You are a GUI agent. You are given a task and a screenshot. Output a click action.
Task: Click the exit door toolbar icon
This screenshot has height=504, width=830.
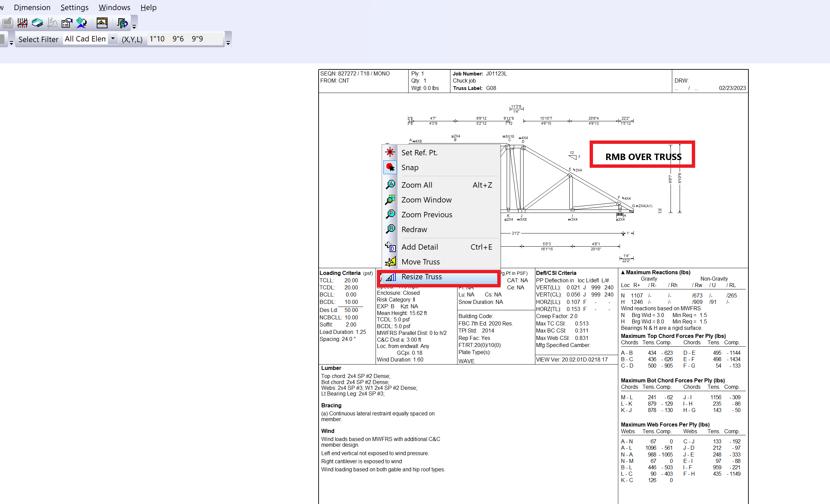pyautogui.click(x=122, y=23)
